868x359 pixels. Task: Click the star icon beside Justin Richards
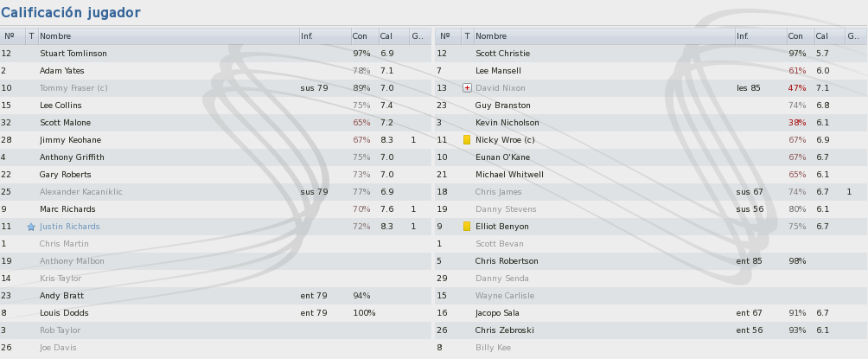pyautogui.click(x=31, y=227)
